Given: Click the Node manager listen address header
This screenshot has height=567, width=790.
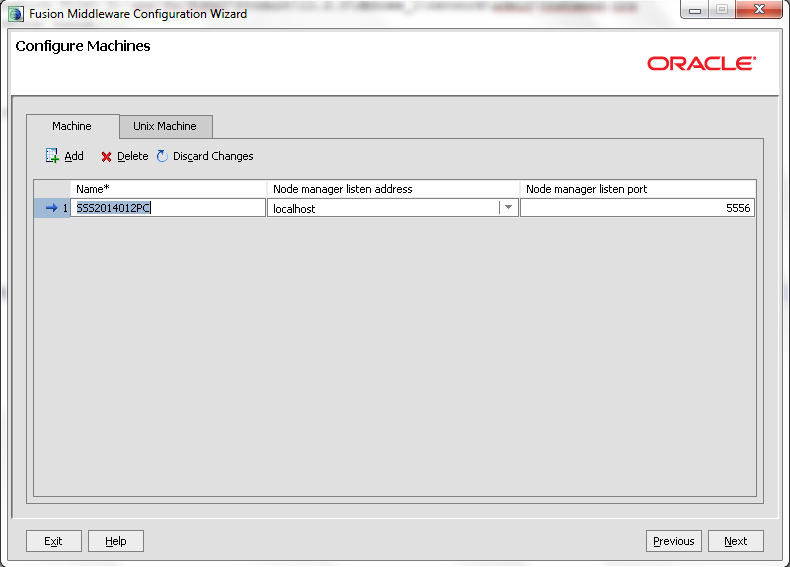Looking at the screenshot, I should point(393,189).
